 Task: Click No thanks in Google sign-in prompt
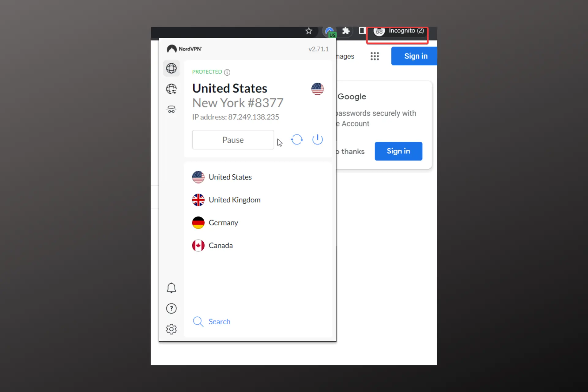pyautogui.click(x=350, y=151)
